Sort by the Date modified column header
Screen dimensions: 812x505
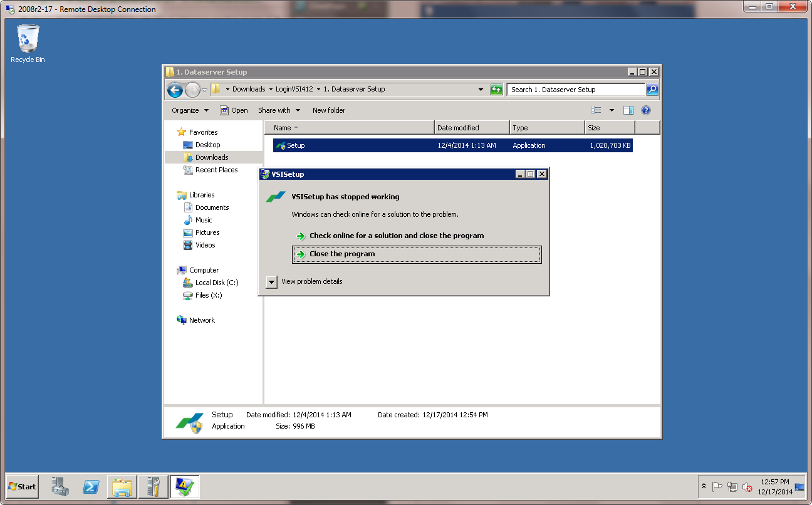point(472,128)
